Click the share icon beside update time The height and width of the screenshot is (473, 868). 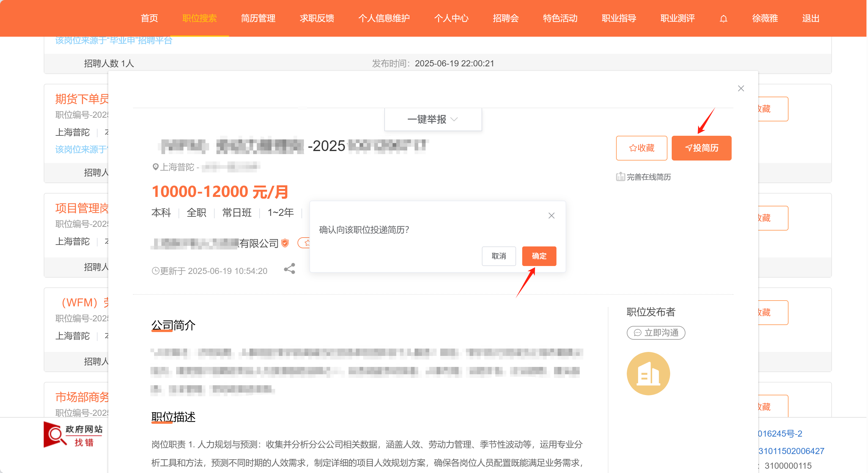tap(290, 269)
